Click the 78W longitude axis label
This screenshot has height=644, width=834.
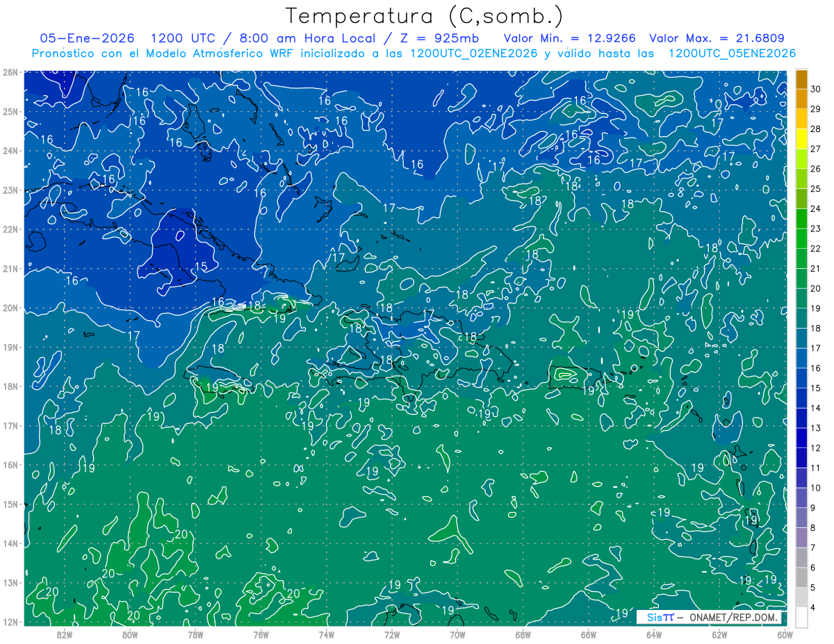(195, 634)
